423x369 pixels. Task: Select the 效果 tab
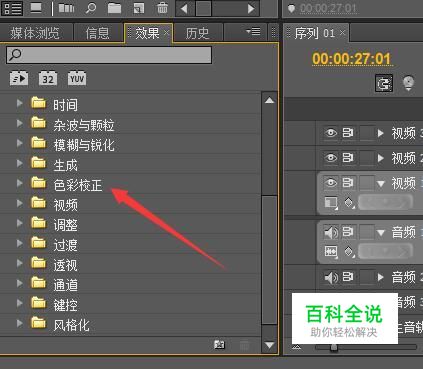pos(147,33)
